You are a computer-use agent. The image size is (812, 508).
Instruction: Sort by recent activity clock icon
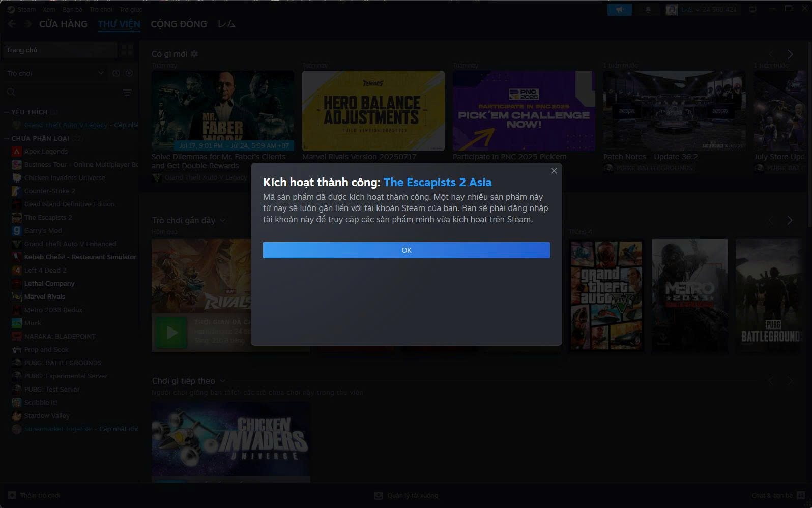coord(116,73)
